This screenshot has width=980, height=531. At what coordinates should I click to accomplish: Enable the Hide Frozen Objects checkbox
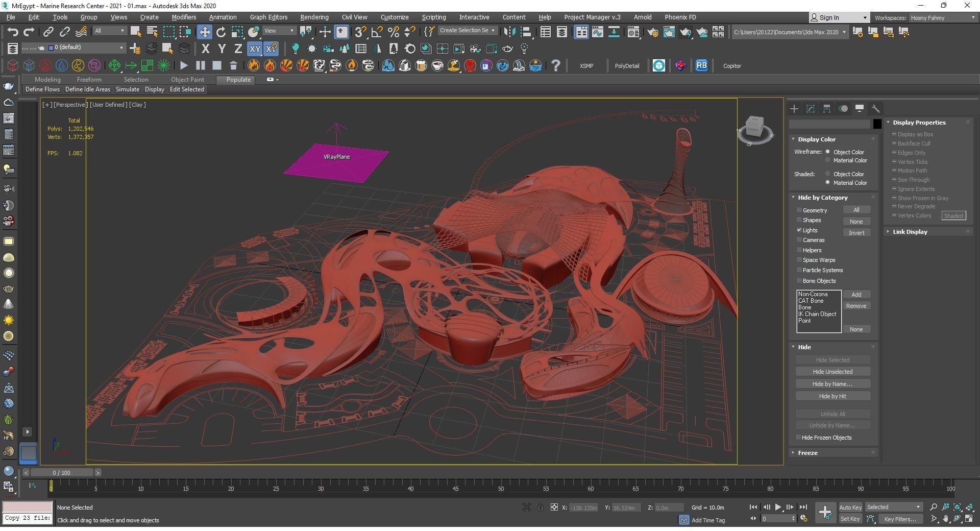click(798, 438)
